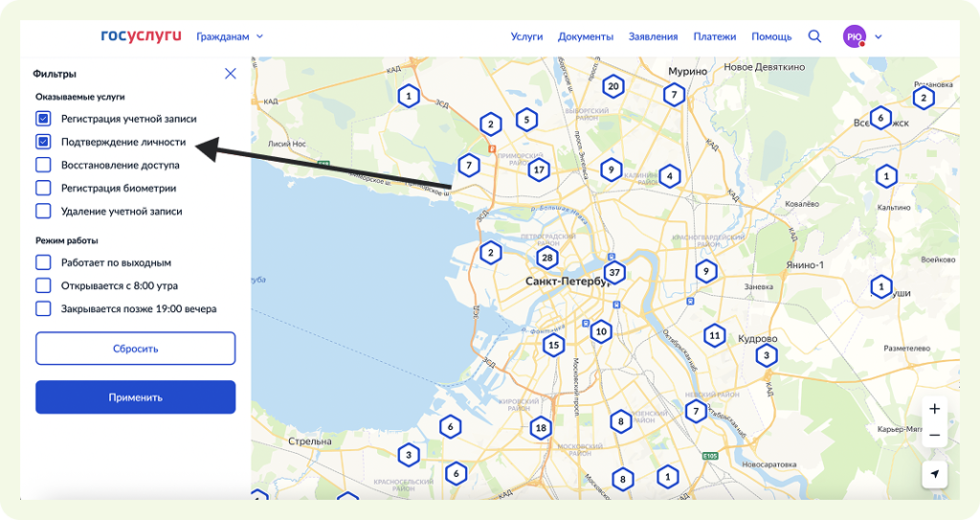Select map cluster marker 17
The image size is (980, 520).
click(x=539, y=169)
